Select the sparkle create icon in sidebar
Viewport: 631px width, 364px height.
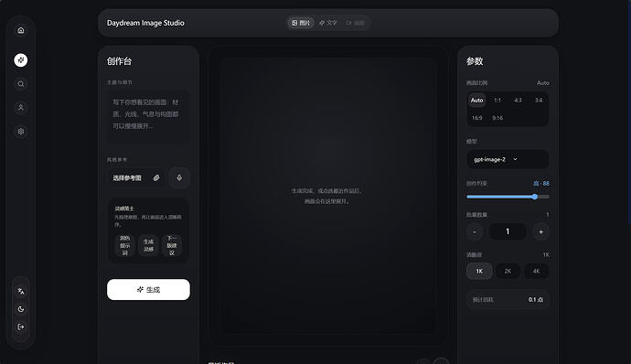tap(21, 60)
